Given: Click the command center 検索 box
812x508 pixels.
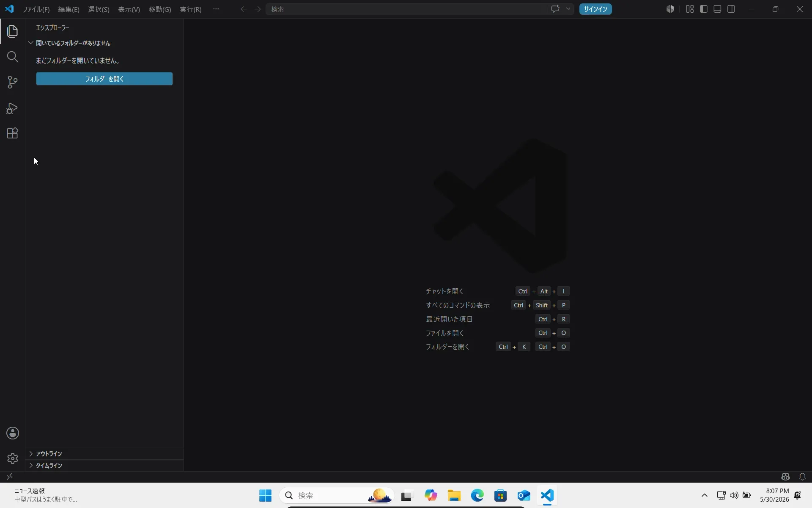Looking at the screenshot, I should pos(406,9).
